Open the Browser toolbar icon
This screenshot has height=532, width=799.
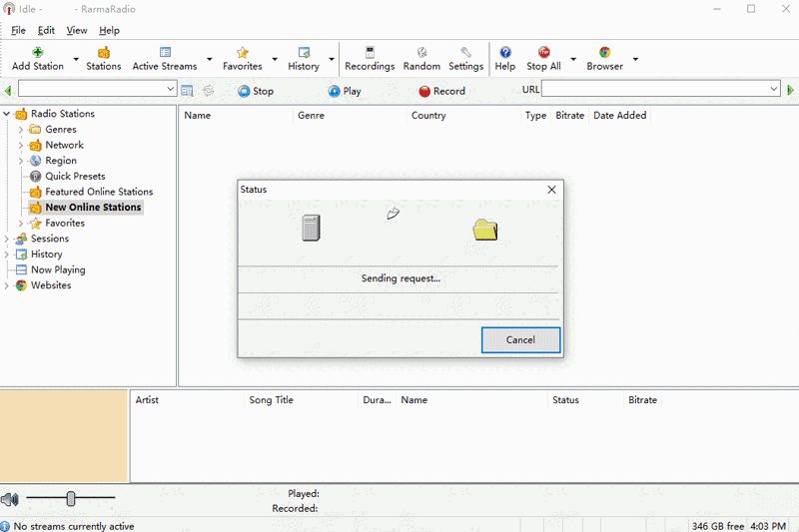pyautogui.click(x=604, y=53)
